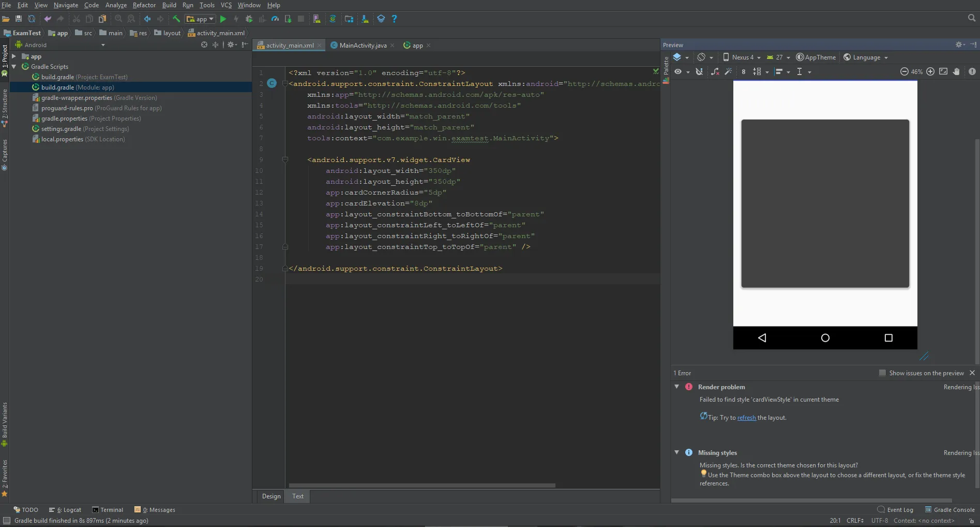Zoom in the layout preview
This screenshot has height=530, width=980.
point(930,72)
